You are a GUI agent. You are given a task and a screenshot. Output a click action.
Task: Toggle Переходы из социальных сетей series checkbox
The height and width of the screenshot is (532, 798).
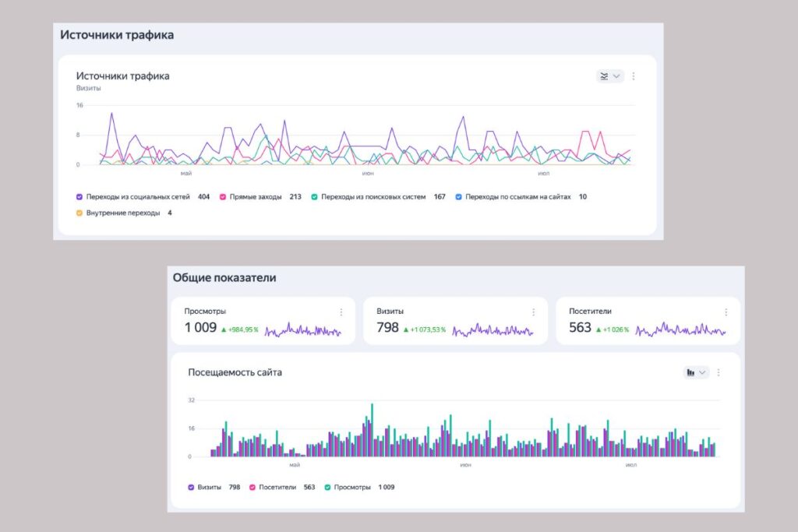pyautogui.click(x=79, y=197)
